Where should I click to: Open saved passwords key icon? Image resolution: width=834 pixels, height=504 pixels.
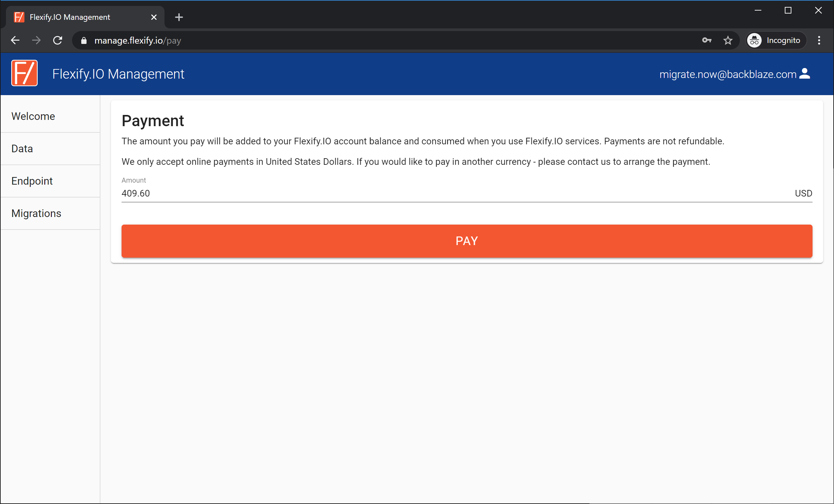click(x=707, y=40)
